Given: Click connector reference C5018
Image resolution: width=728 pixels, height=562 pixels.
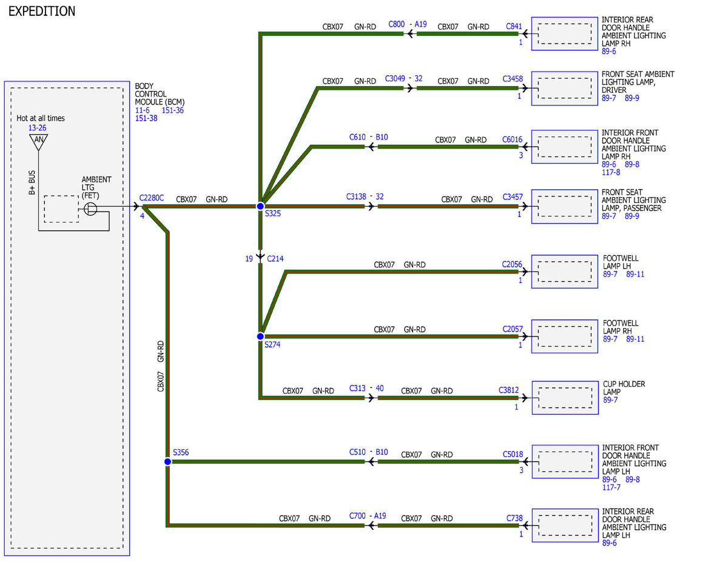Looking at the screenshot, I should point(512,454).
